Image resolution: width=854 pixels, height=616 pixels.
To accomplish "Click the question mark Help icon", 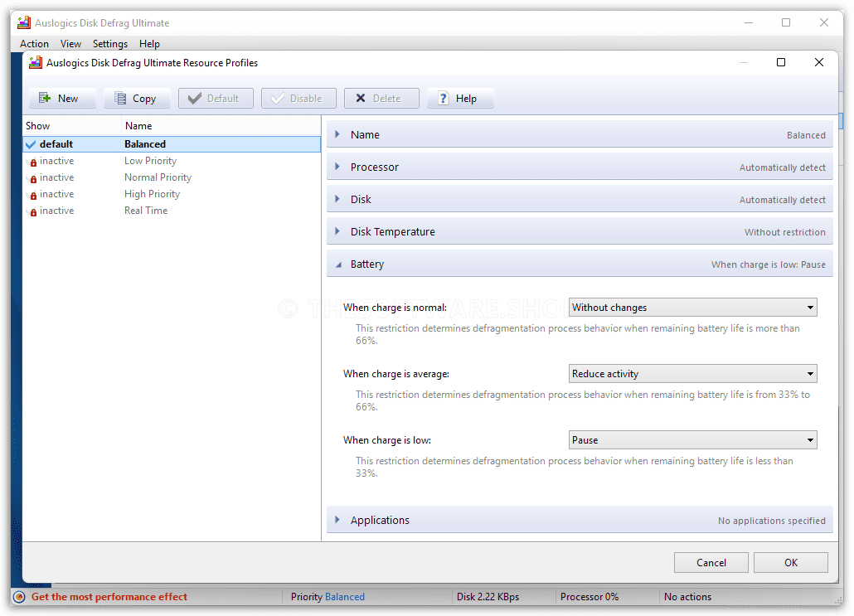I will pos(444,98).
